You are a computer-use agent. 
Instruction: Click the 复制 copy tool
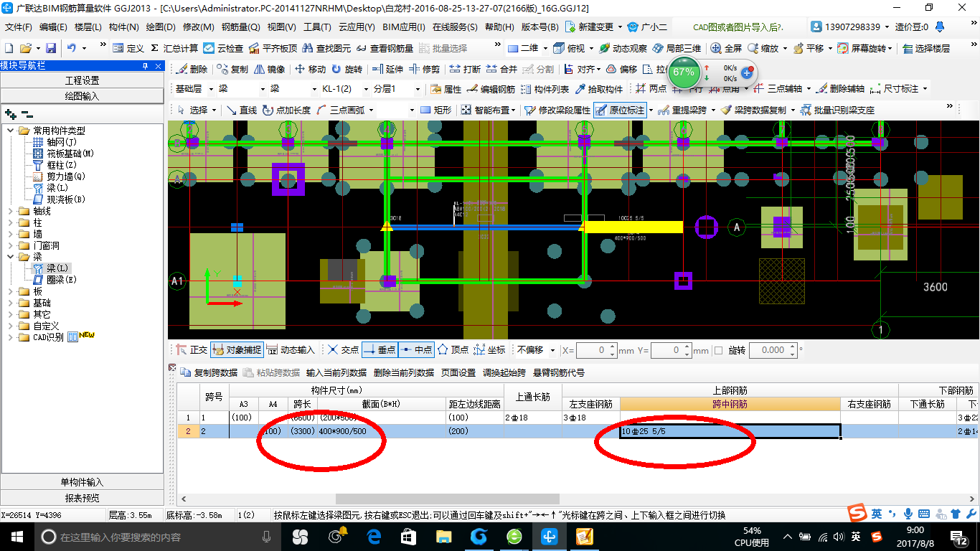(232, 70)
